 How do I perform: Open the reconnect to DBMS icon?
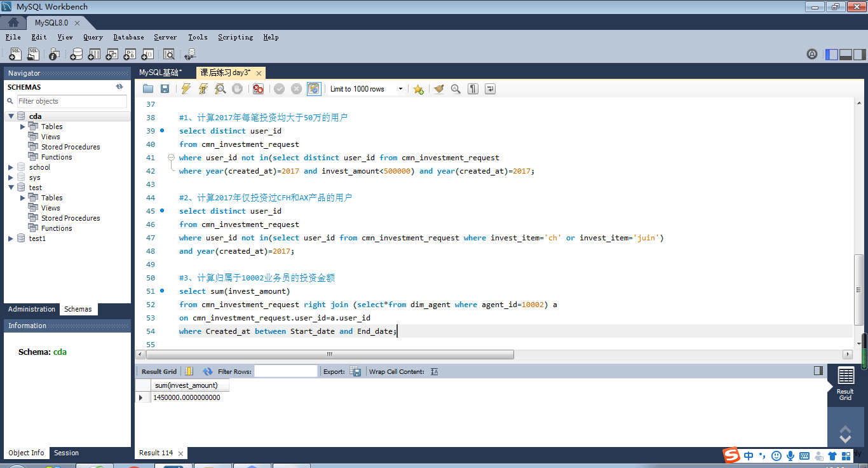coord(189,55)
